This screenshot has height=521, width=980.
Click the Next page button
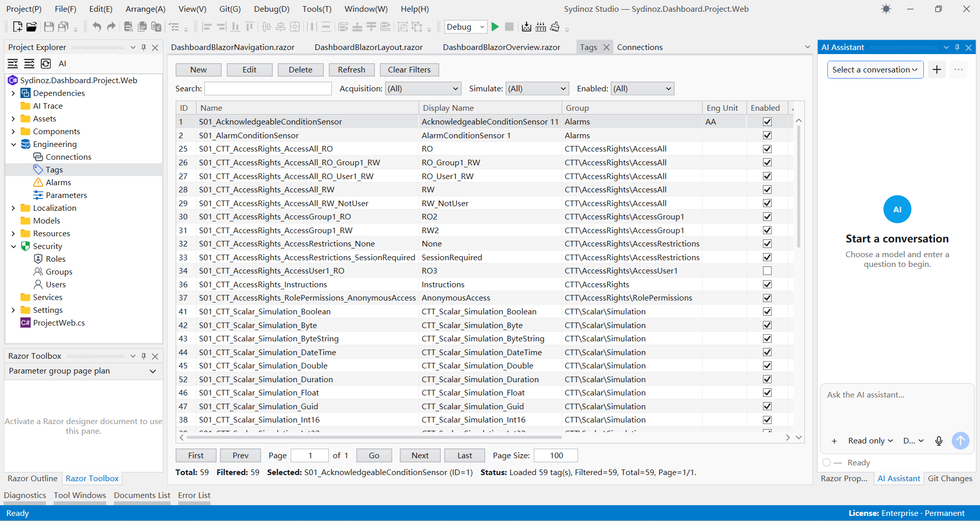[x=420, y=456]
